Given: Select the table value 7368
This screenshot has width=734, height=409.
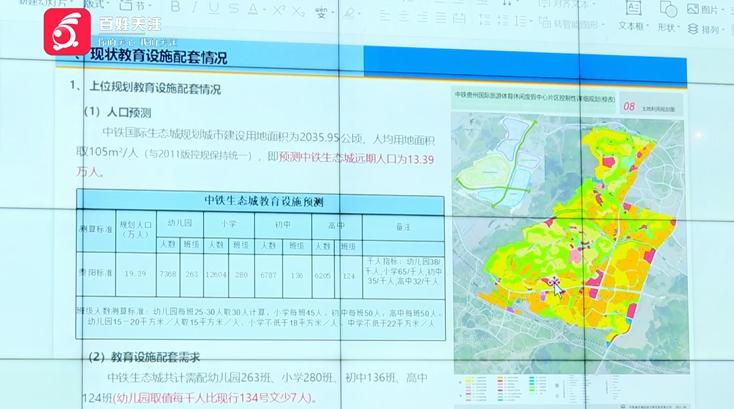Looking at the screenshot, I should 168,274.
